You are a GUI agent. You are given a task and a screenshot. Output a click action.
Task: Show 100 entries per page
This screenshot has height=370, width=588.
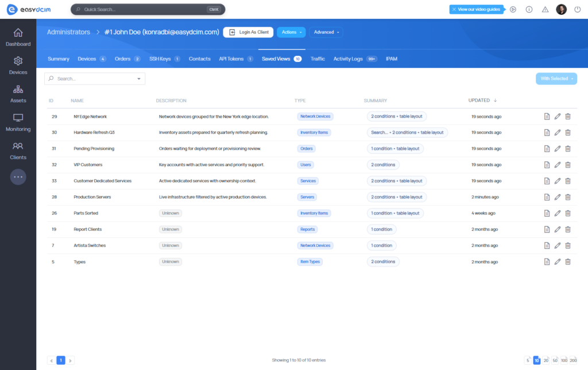[564, 360]
